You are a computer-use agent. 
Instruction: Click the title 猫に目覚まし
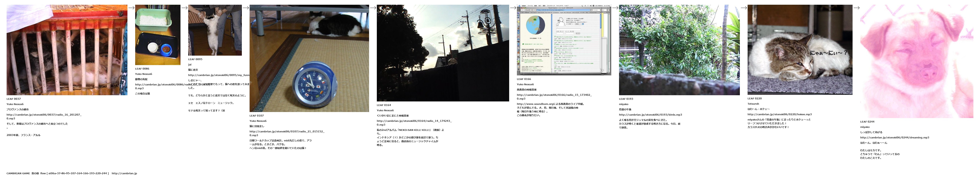tap(257, 126)
